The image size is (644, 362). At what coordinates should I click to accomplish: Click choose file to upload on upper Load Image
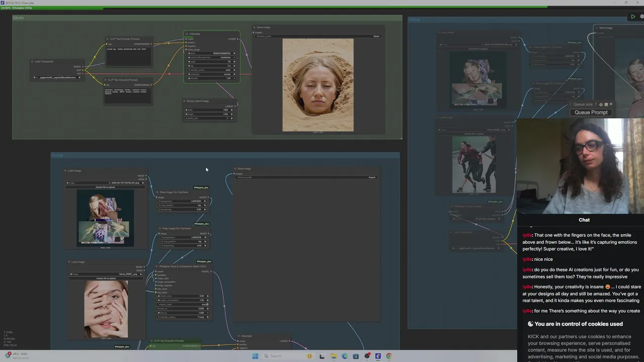[x=105, y=187]
